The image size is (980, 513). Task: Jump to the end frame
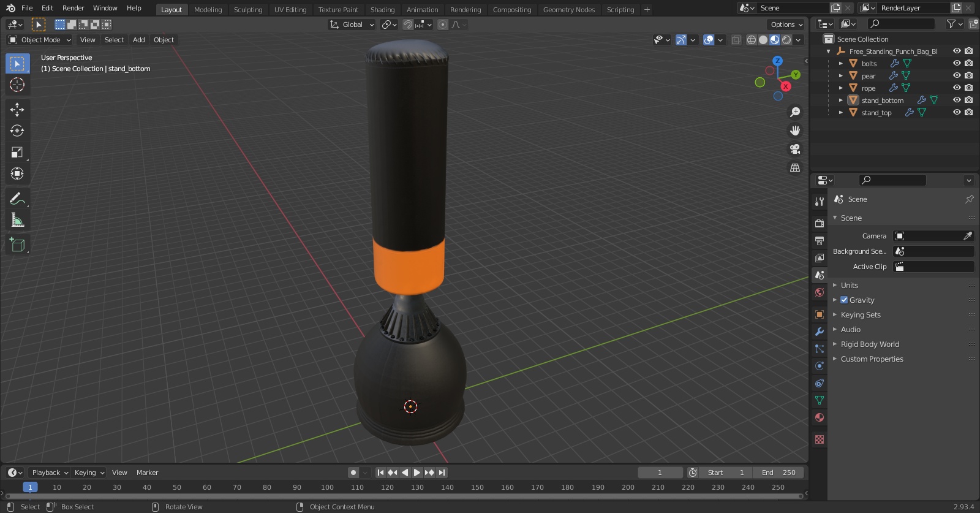tap(442, 473)
